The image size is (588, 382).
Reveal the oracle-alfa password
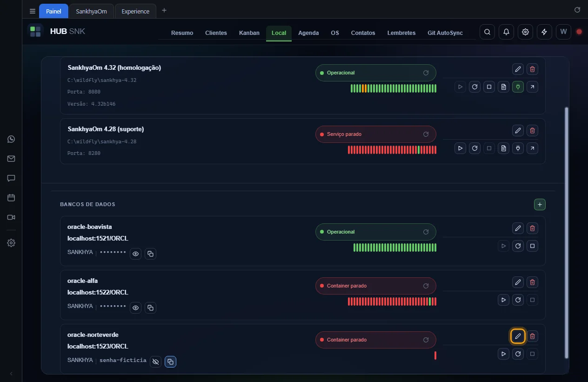(x=135, y=308)
